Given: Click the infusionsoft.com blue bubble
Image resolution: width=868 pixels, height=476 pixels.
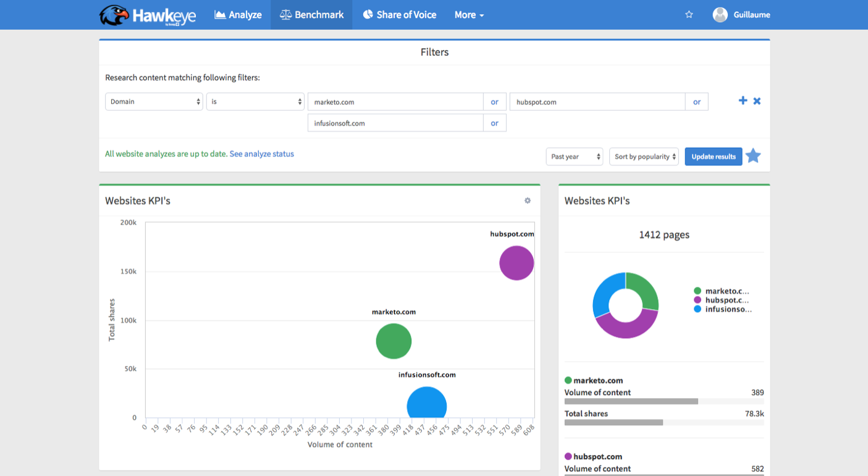Looking at the screenshot, I should coord(426,402).
